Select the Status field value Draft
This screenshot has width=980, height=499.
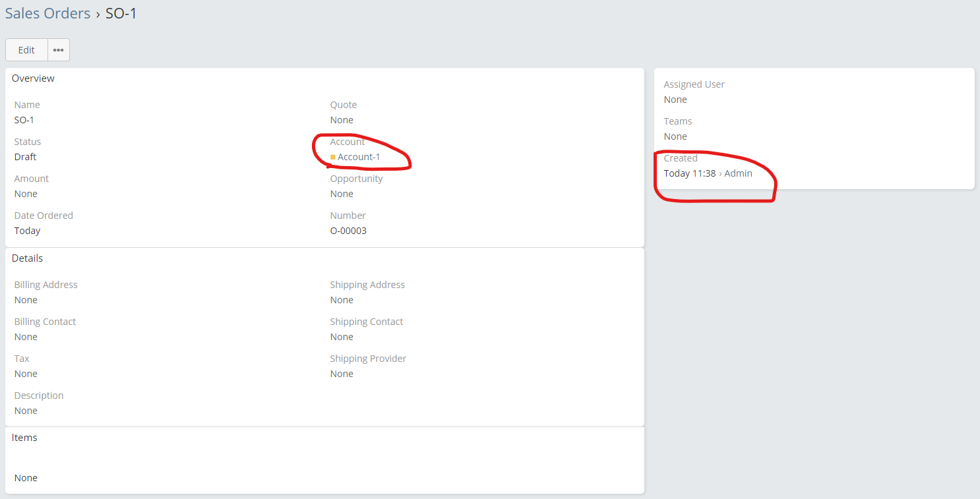point(25,157)
